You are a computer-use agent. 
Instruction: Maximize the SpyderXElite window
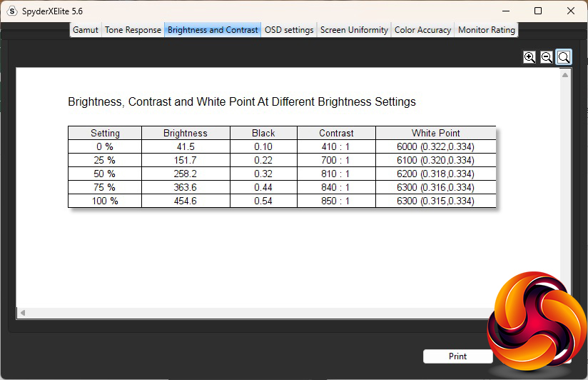tap(538, 11)
